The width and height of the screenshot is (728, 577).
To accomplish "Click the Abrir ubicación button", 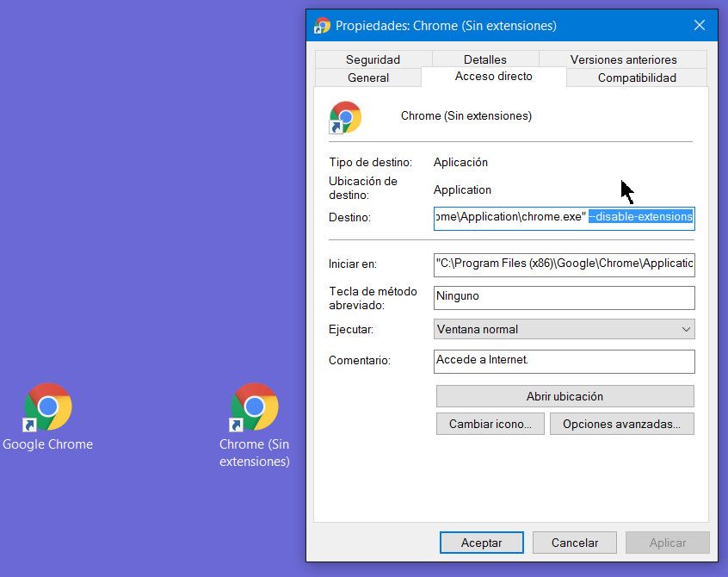I will coord(565,396).
